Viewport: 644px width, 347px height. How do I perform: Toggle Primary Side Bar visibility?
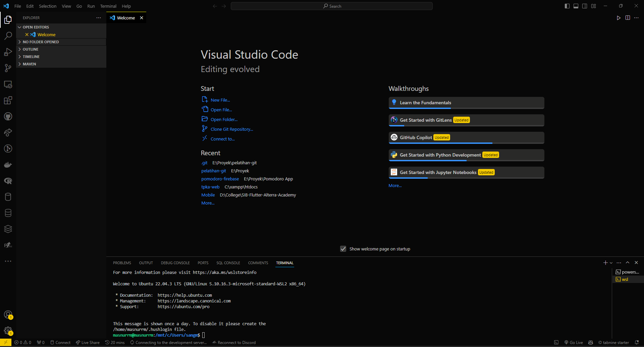(x=567, y=6)
